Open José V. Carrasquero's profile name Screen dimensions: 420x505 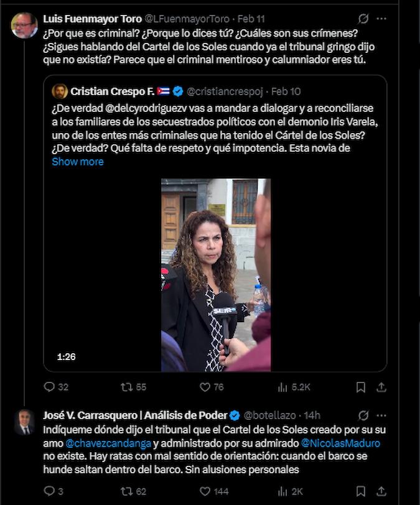135,415
